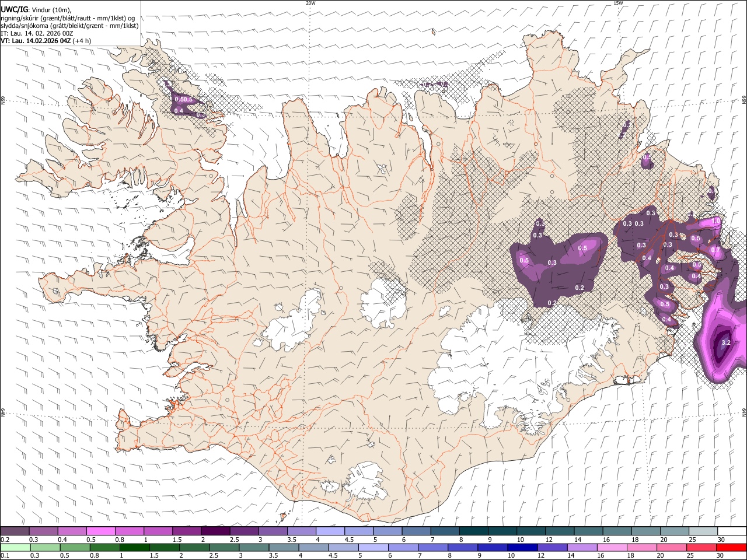Select the dark green swatch starting at 1 in lower legend
The image size is (747, 560).
[x=135, y=547]
